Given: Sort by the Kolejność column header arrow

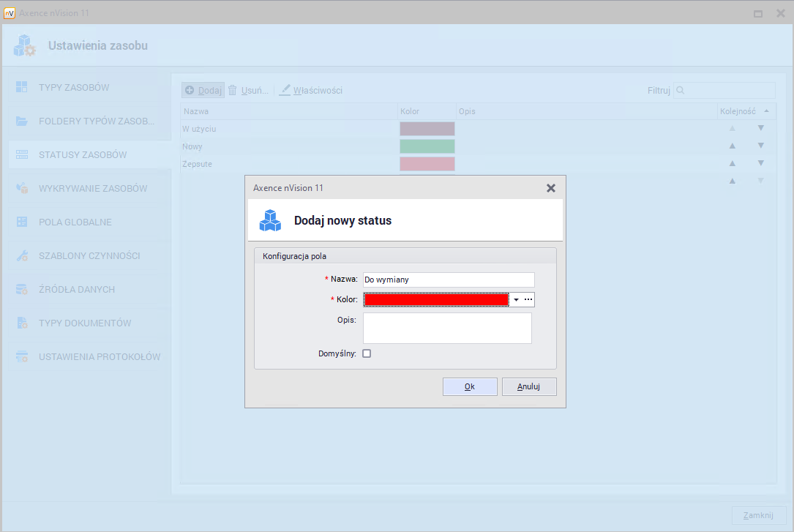Looking at the screenshot, I should tap(766, 111).
